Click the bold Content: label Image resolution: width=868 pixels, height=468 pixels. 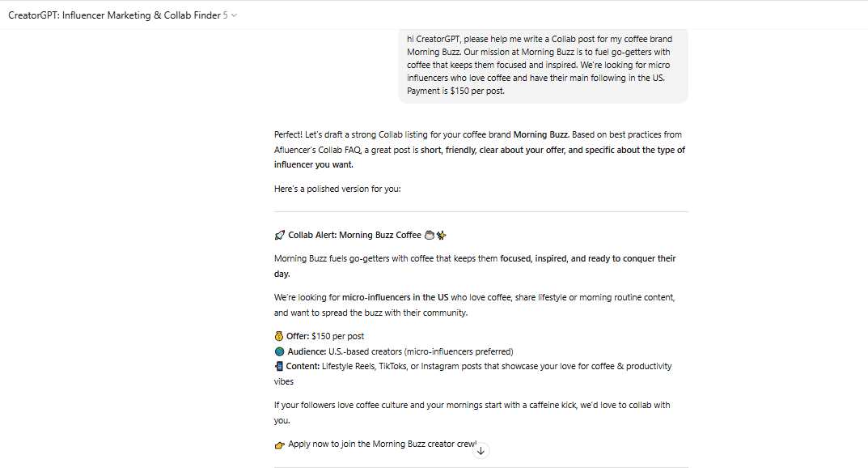(303, 366)
